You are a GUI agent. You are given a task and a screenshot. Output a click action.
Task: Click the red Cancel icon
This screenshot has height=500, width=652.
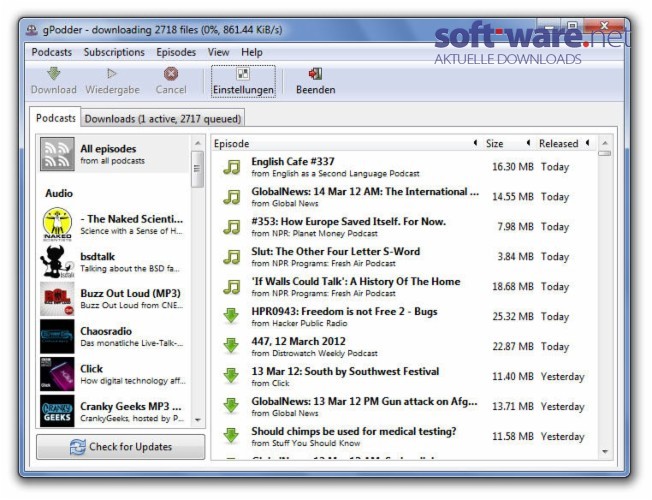click(x=171, y=74)
